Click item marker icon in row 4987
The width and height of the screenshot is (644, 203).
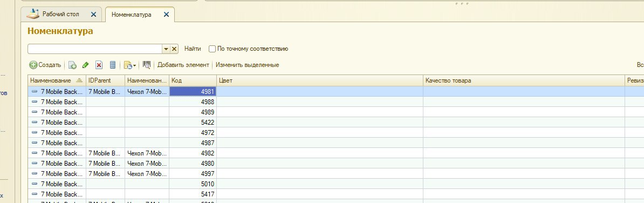[x=35, y=143]
